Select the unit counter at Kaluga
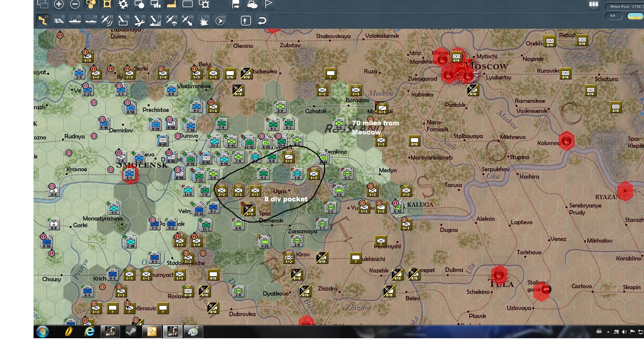644x362 pixels. pos(398,207)
